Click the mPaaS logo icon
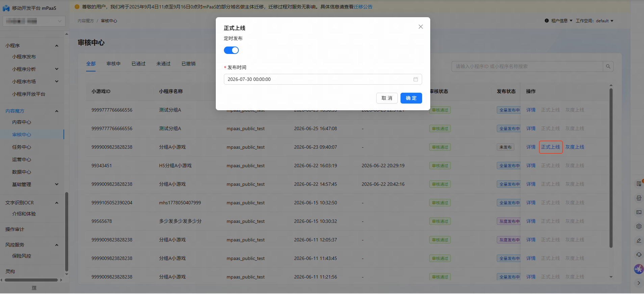This screenshot has width=644, height=294. 6,8
